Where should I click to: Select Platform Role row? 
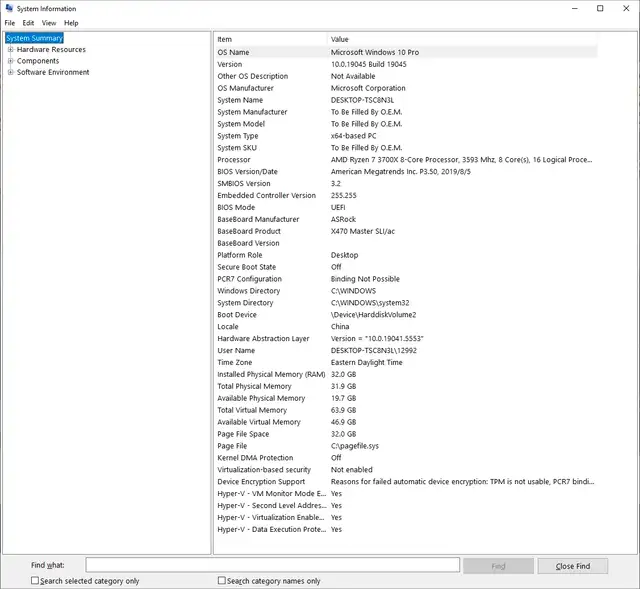point(406,255)
